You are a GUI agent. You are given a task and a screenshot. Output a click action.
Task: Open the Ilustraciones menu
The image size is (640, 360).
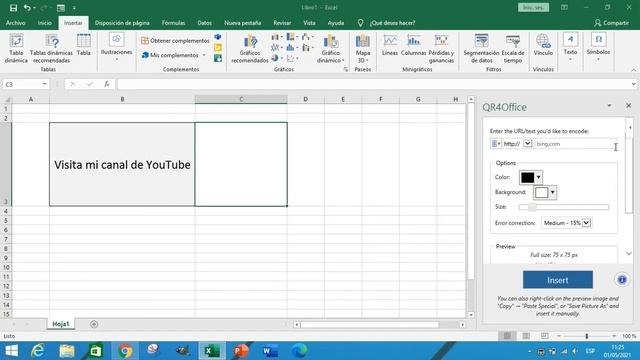[116, 47]
